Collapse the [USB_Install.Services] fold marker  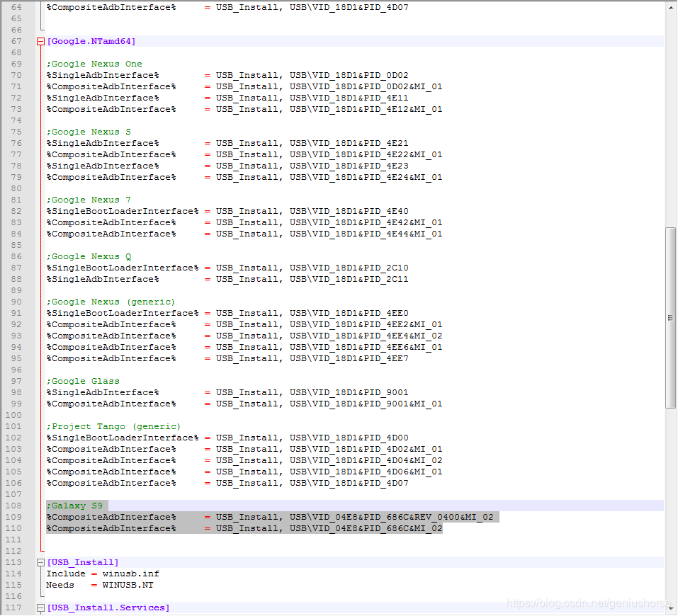40,608
